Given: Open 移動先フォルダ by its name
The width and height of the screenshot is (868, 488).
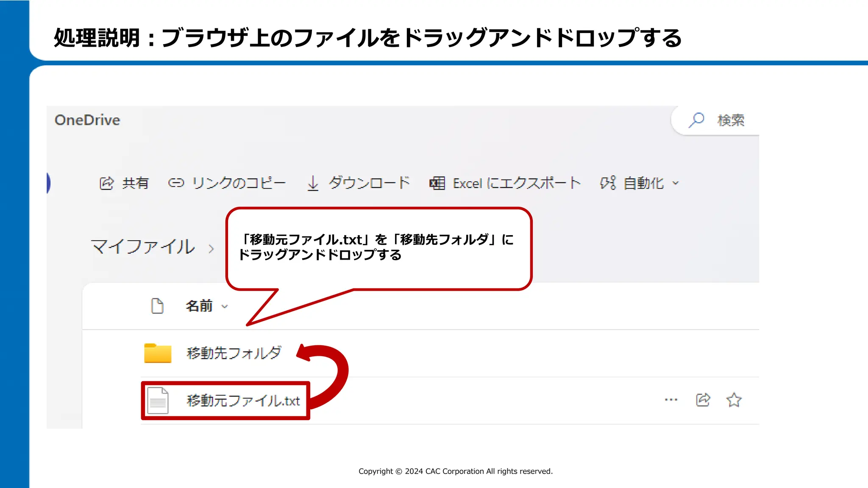Looking at the screenshot, I should [x=234, y=353].
